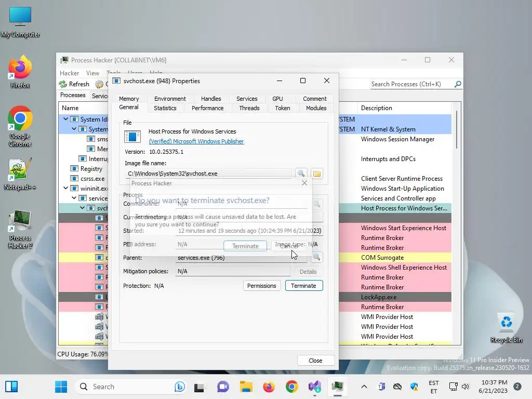The height and width of the screenshot is (399, 532).
Task: Open the GPU tab
Action: [x=277, y=99]
